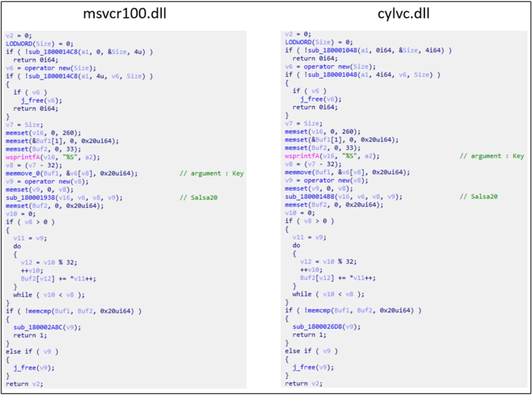
Task: Click 'else if ( v9 )' in the left pane
Action: [32, 352]
